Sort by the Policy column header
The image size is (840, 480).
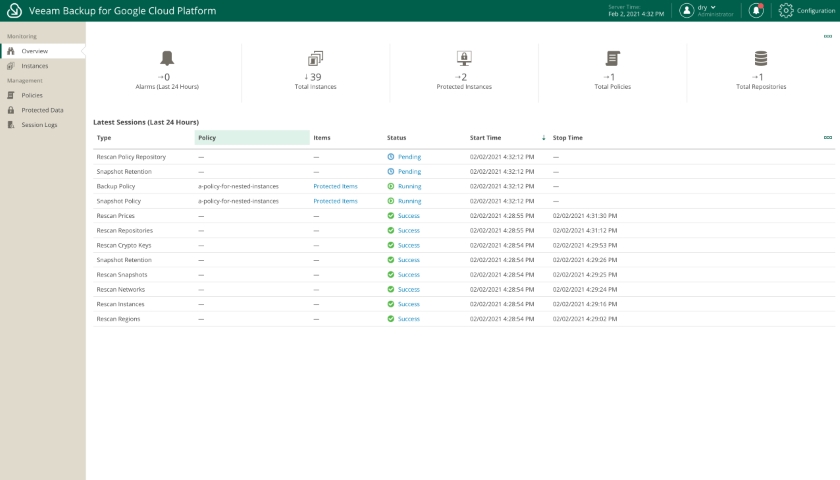tap(207, 138)
